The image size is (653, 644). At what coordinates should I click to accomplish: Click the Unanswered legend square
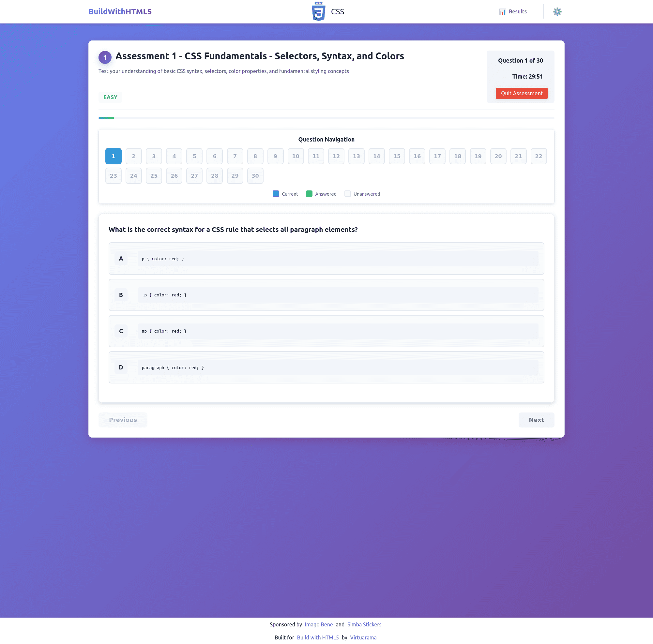click(348, 194)
